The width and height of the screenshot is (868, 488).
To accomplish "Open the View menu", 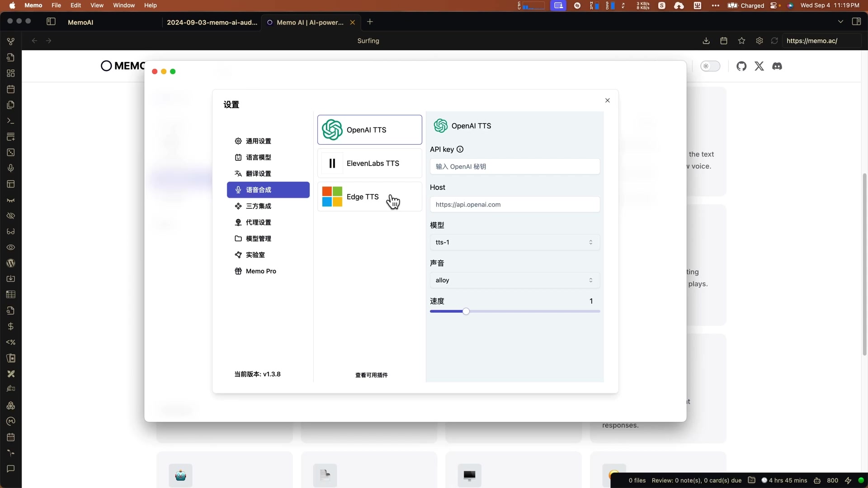I will (x=97, y=5).
